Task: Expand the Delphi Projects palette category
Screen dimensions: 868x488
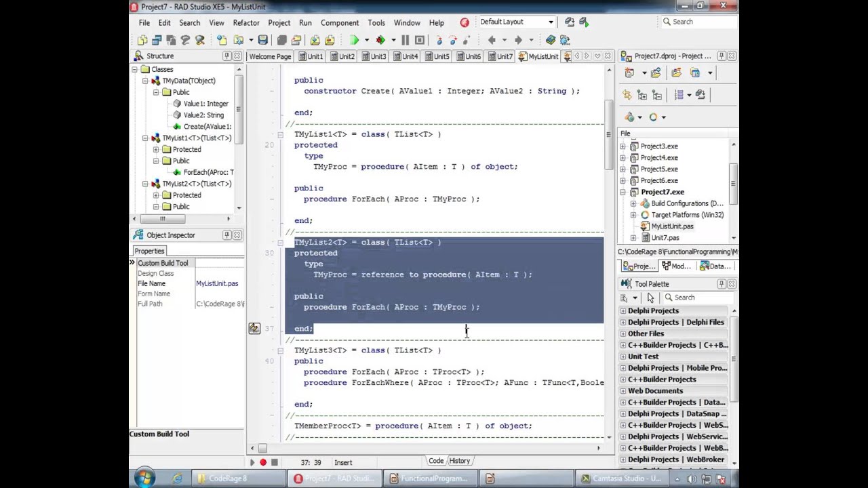Action: (x=623, y=310)
